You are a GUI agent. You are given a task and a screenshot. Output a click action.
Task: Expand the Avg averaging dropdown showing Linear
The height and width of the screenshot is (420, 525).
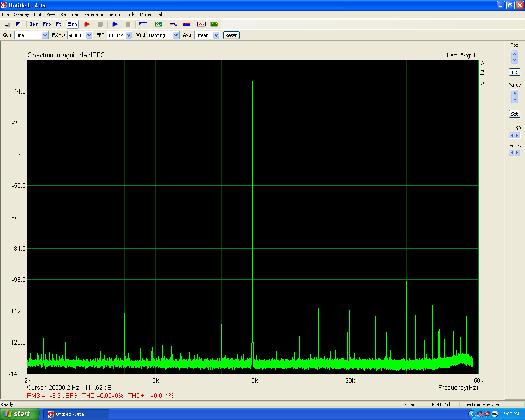(217, 35)
